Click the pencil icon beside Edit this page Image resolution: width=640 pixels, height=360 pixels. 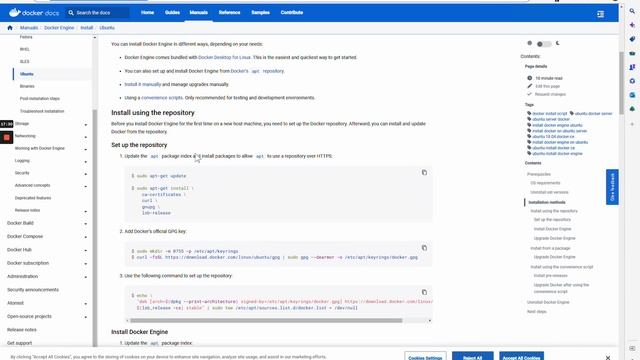pos(529,86)
